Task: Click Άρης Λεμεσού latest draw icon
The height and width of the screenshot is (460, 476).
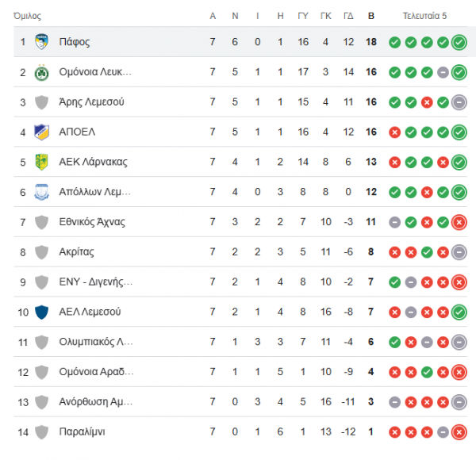Action: [459, 102]
